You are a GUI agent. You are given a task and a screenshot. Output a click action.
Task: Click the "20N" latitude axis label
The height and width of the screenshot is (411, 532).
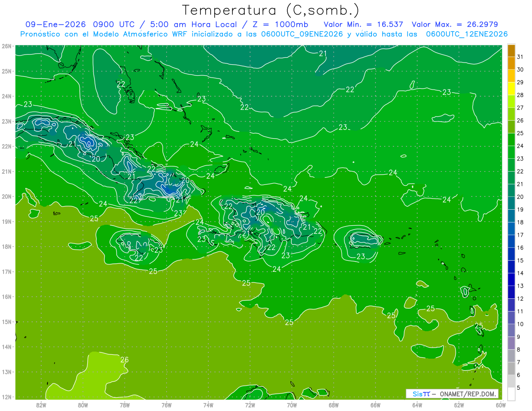7,196
